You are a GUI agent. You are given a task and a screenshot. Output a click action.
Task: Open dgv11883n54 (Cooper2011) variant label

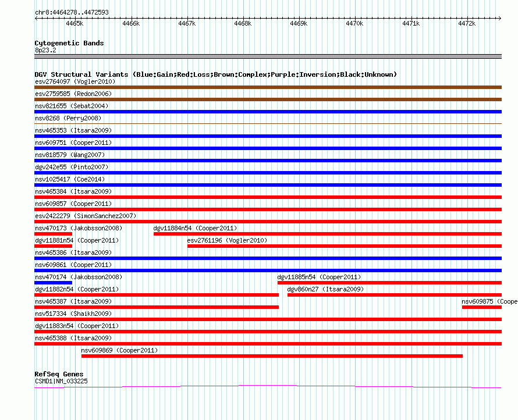pos(77,326)
